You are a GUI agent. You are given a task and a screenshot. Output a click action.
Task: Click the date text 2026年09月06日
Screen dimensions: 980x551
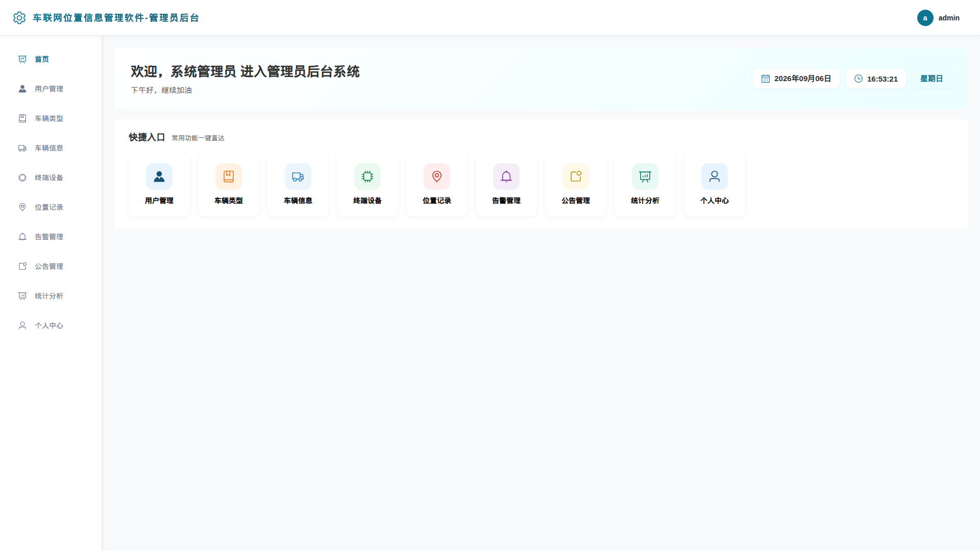[x=802, y=79]
